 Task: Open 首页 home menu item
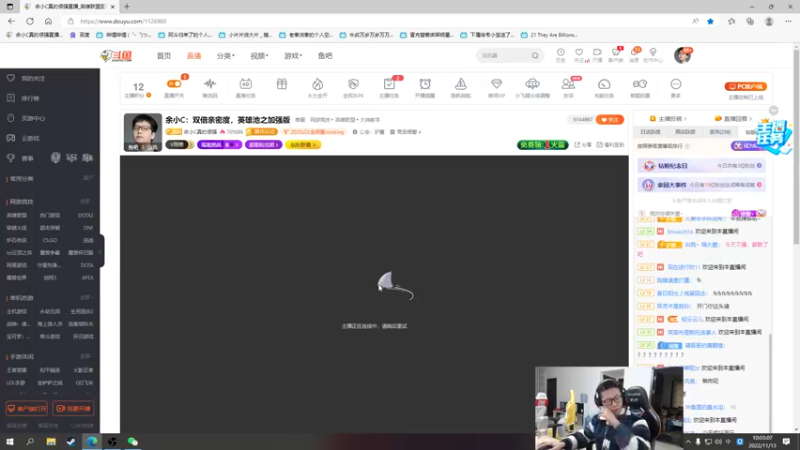point(164,56)
